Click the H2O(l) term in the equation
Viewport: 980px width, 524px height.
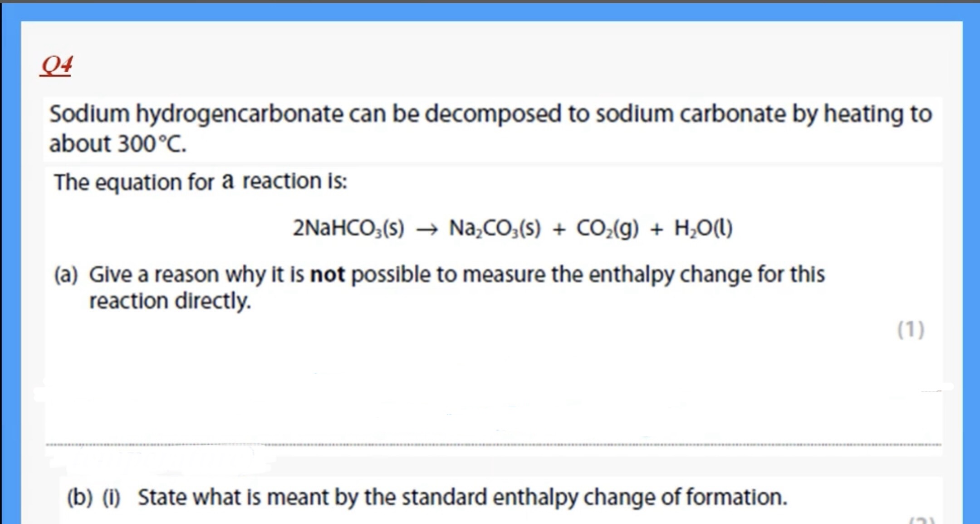tap(703, 228)
